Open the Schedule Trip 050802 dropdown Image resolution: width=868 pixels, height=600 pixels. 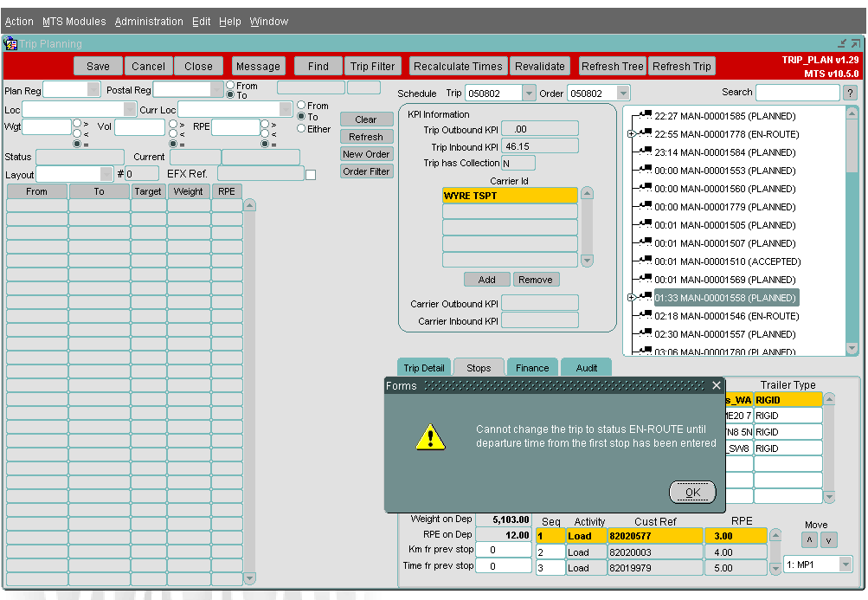click(529, 94)
